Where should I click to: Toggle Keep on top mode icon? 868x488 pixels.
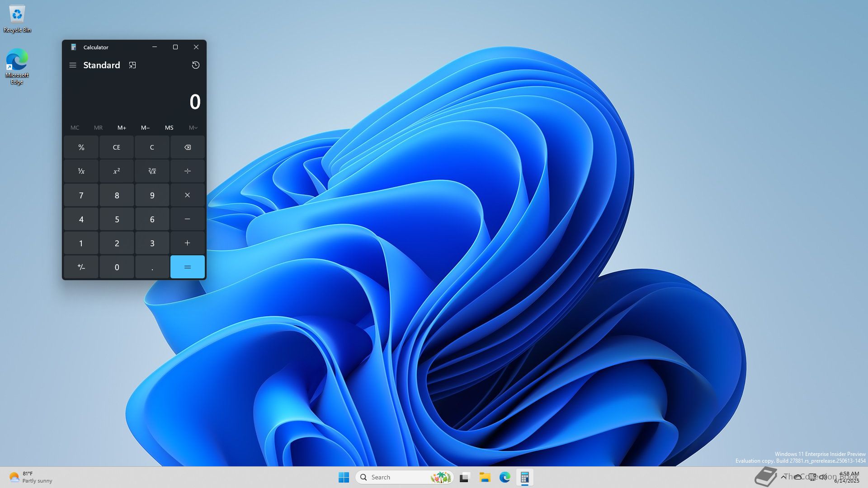[x=132, y=65]
